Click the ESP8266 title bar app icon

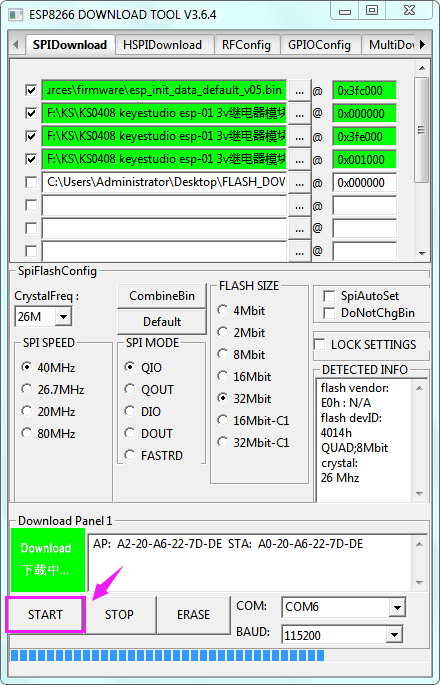coord(16,15)
